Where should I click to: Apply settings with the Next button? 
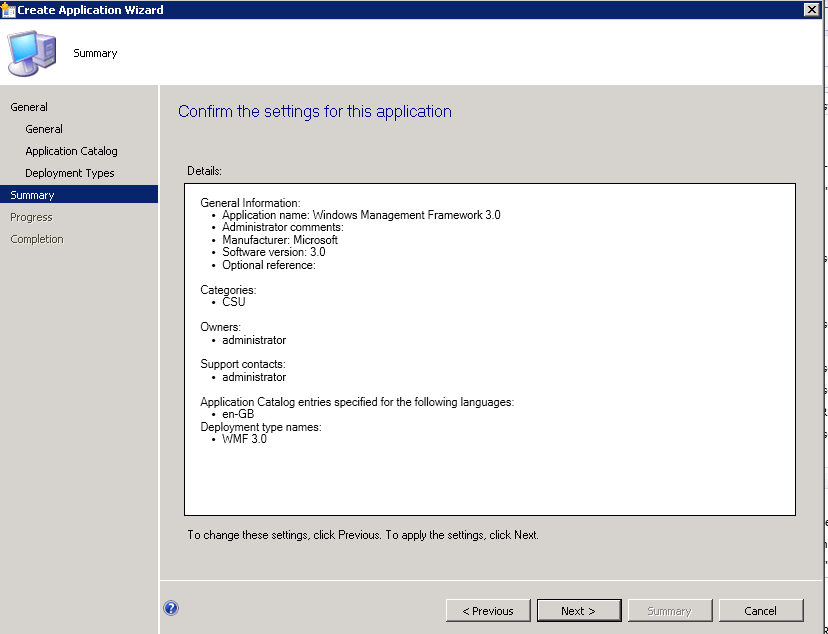click(579, 611)
